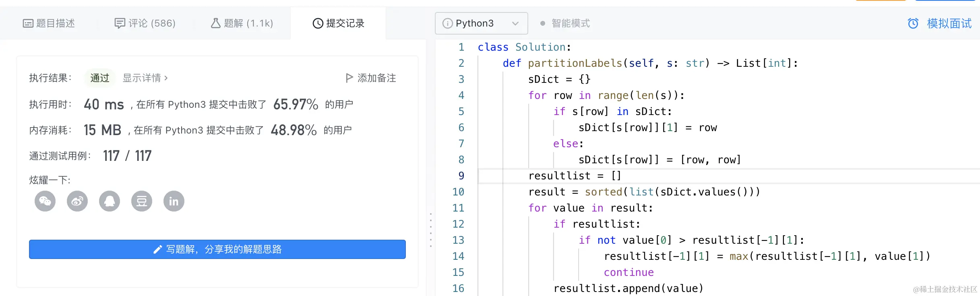Image resolution: width=980 pixels, height=296 pixels.
Task: Share result to Weibo
Action: 77,201
